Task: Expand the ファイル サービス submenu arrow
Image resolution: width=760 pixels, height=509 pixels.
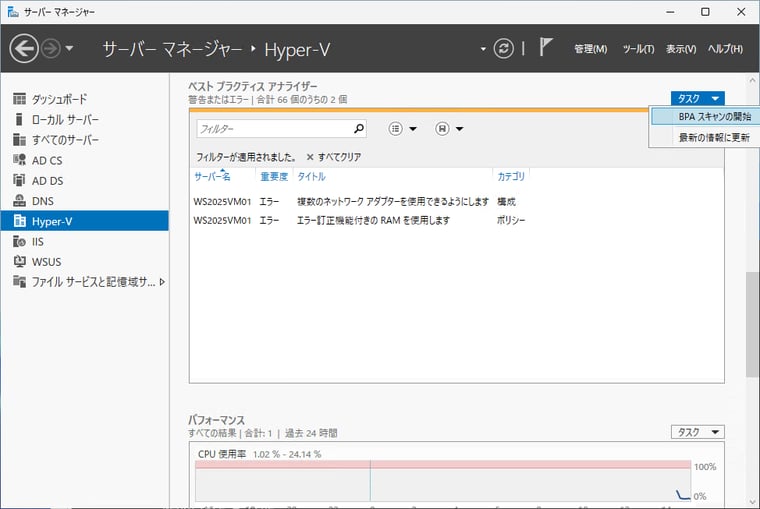Action: click(162, 282)
